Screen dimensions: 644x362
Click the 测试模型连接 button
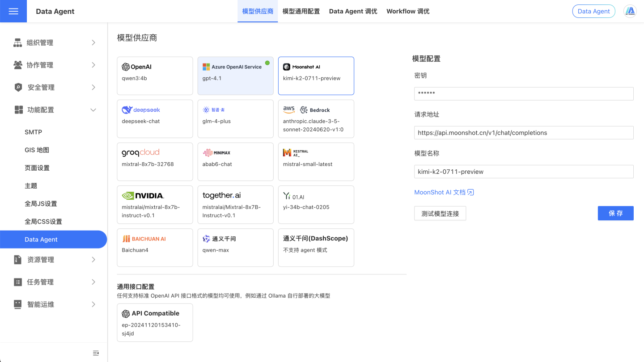(x=440, y=213)
